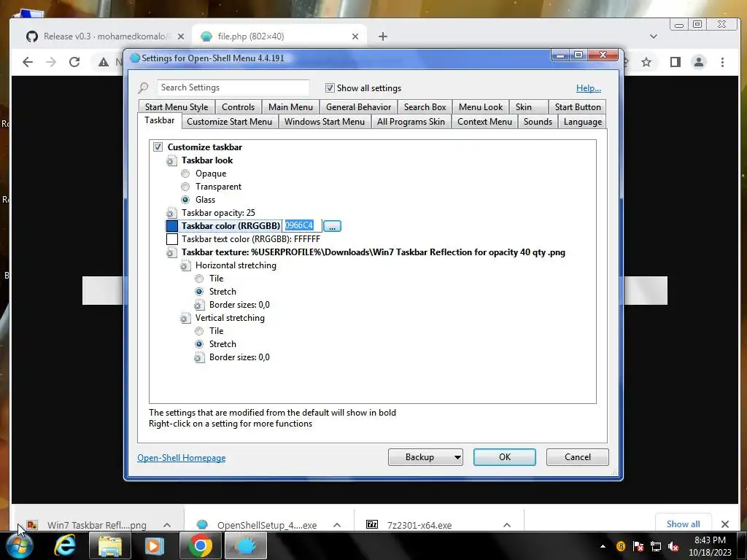The height and width of the screenshot is (560, 747).
Task: Go back in the Chrome window
Action: point(28,62)
